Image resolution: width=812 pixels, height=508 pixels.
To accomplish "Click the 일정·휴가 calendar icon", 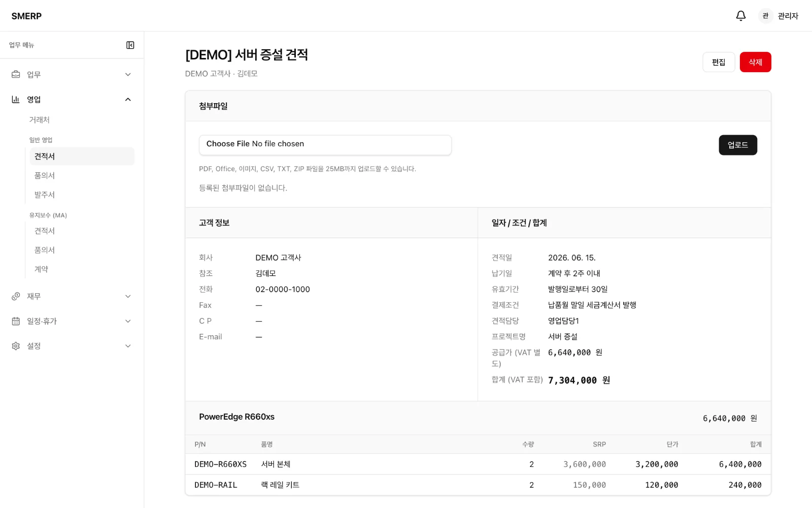I will 16,321.
